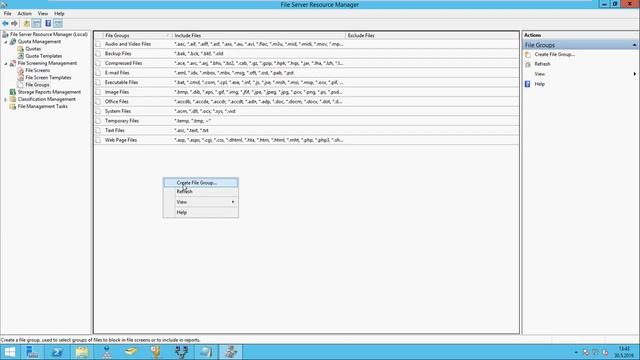The width and height of the screenshot is (640, 360).
Task: Click the Help icon in Actions pane
Action: [x=528, y=84]
